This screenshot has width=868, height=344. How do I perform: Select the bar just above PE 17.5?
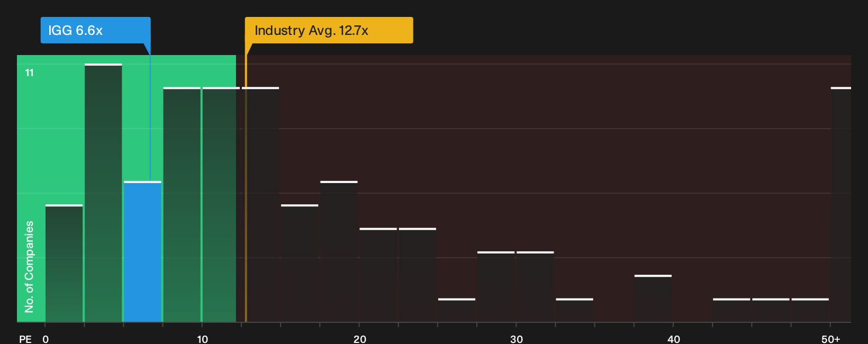tap(339, 251)
